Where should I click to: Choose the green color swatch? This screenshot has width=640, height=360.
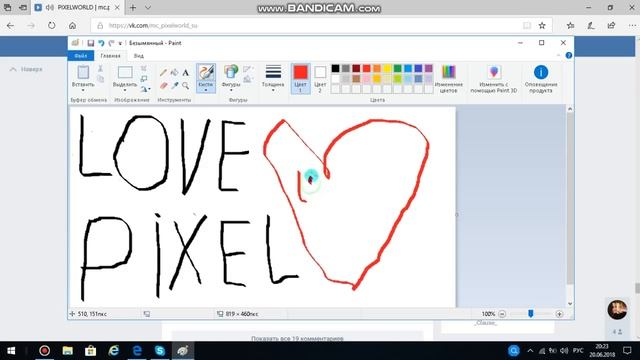(x=398, y=68)
